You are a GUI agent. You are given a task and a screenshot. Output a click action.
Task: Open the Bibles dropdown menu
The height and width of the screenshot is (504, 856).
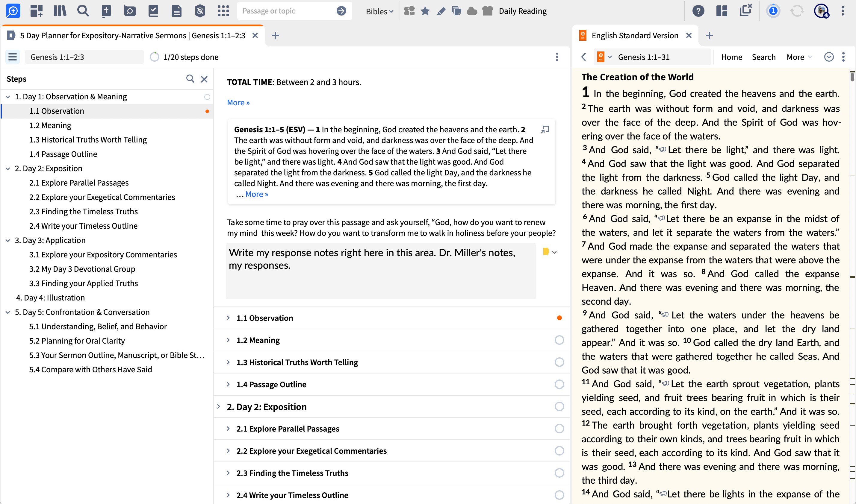coord(379,11)
